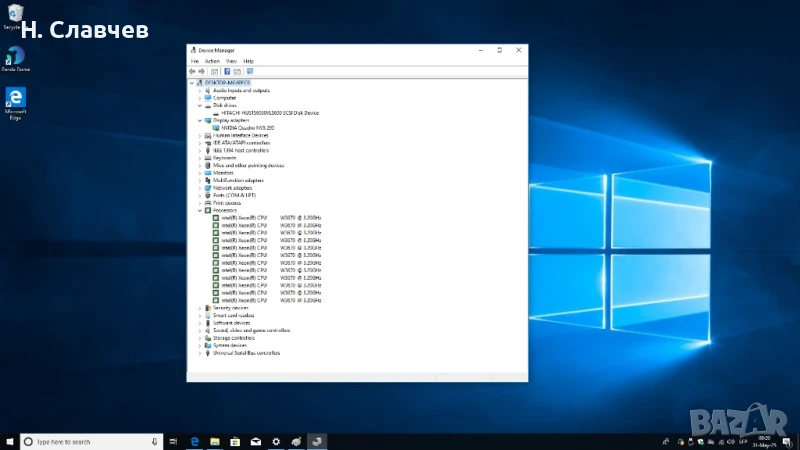The image size is (800, 450).
Task: Click the blue Help toolbar icon
Action: 227,71
